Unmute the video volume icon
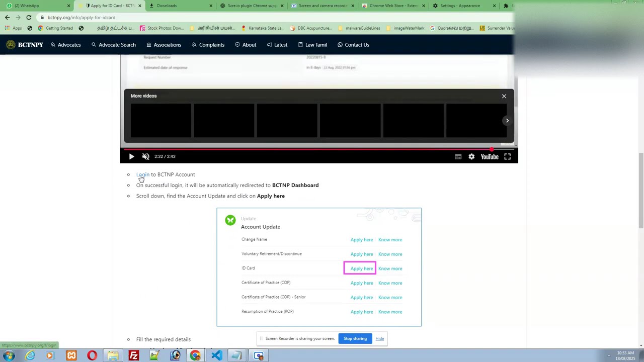 pyautogui.click(x=145, y=156)
